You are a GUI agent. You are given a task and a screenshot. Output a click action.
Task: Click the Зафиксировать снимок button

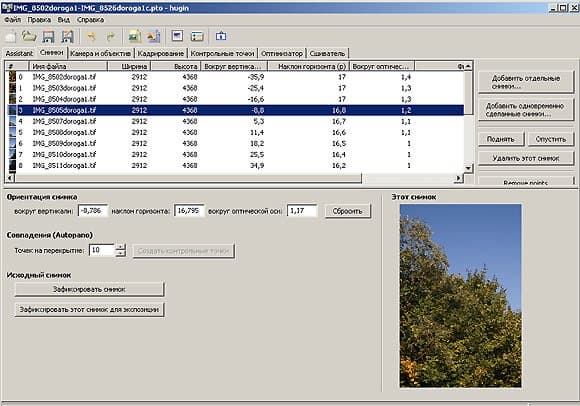[89, 289]
